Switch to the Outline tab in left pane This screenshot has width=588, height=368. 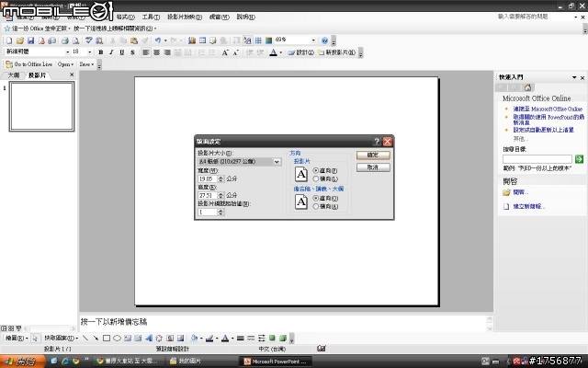[14, 75]
